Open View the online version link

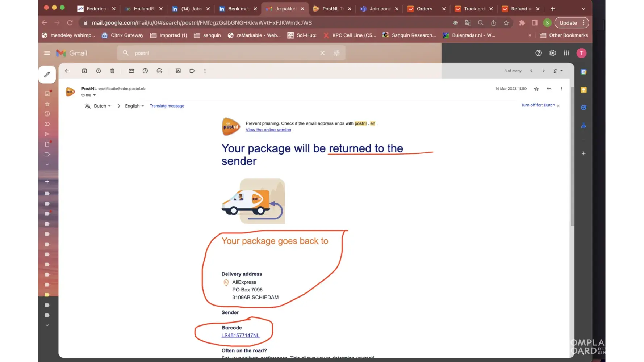coord(268,130)
